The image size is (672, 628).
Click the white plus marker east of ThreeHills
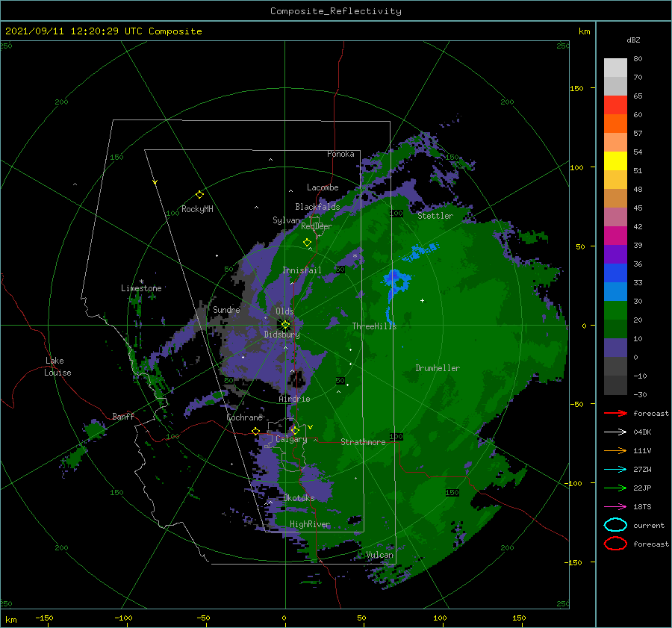pos(422,300)
